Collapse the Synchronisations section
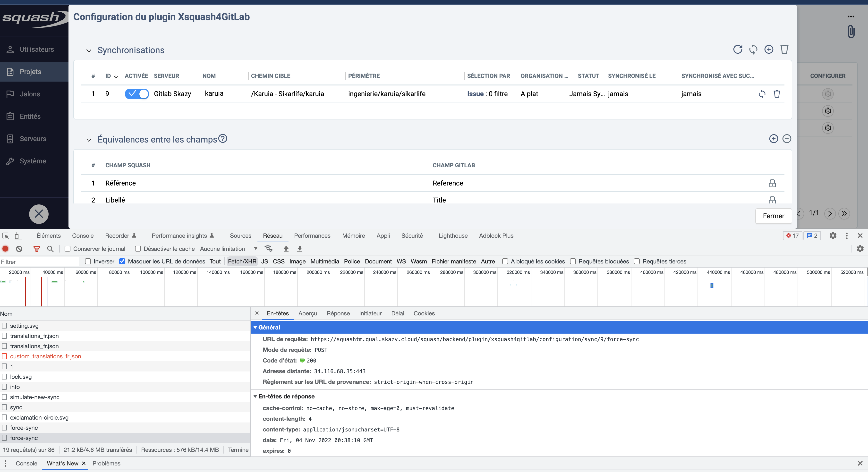868x472 pixels. click(89, 51)
